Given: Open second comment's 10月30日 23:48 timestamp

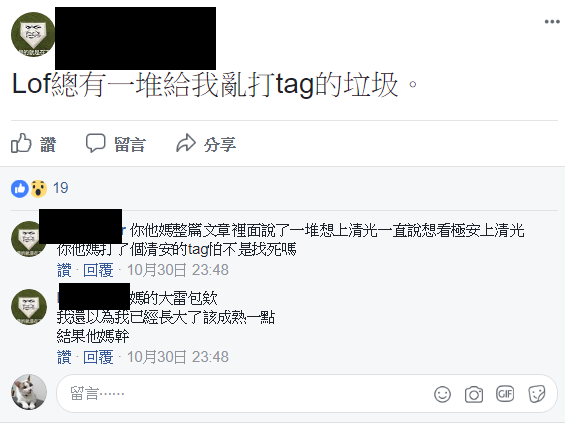Looking at the screenshot, I should click(x=178, y=357).
